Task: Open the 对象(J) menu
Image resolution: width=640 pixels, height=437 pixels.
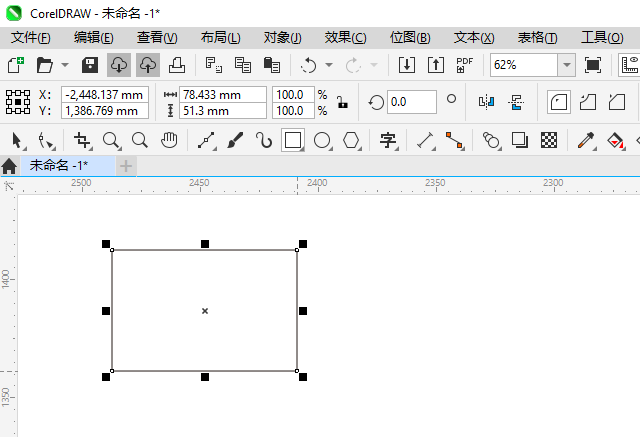Action: (282, 38)
